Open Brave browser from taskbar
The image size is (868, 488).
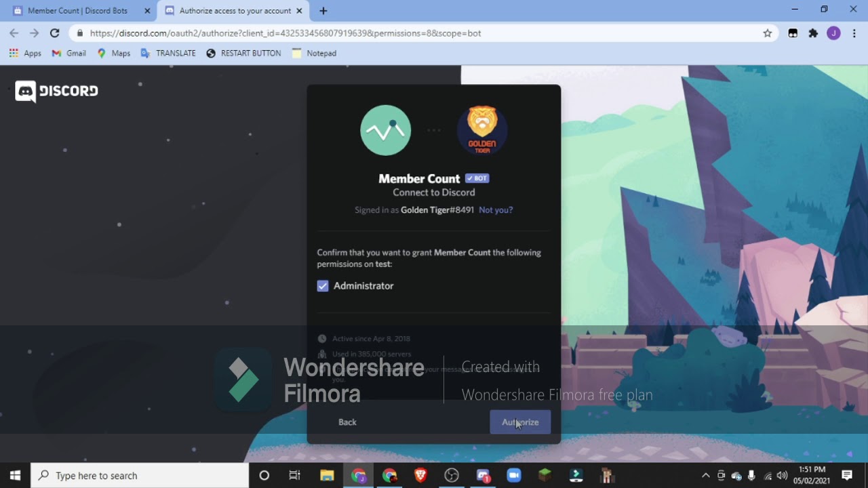[x=420, y=476]
